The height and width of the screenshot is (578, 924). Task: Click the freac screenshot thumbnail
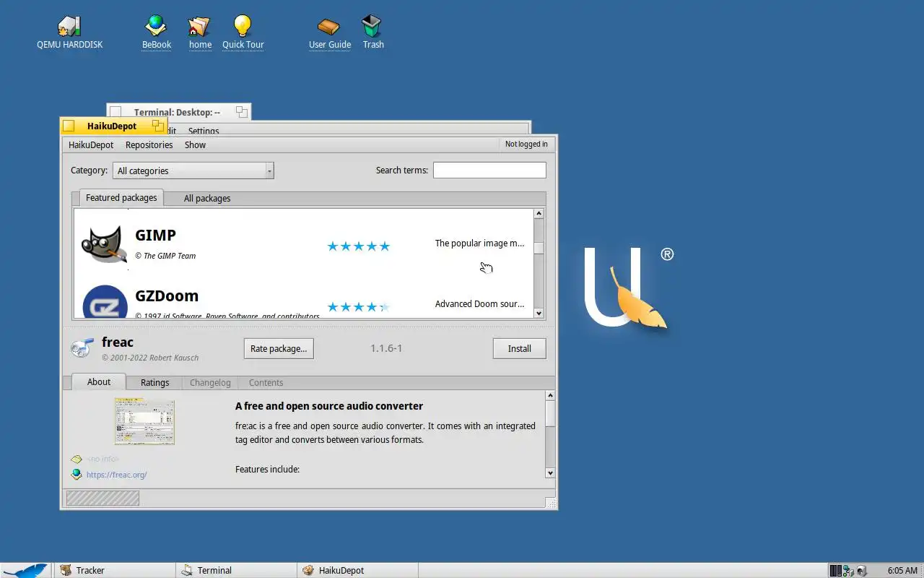click(144, 421)
